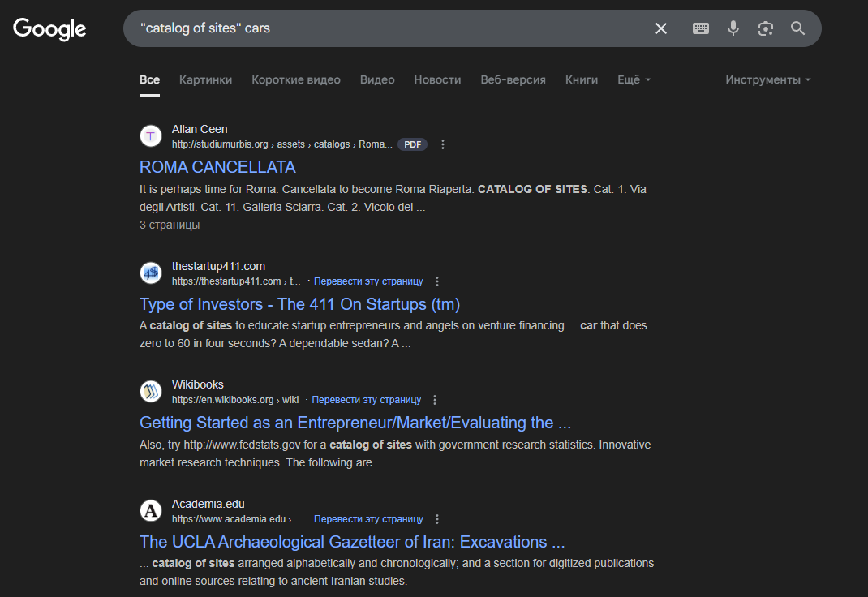The image size is (868, 597).
Task: Click the www.academia.edu URL breadcrumb
Action: (236, 519)
